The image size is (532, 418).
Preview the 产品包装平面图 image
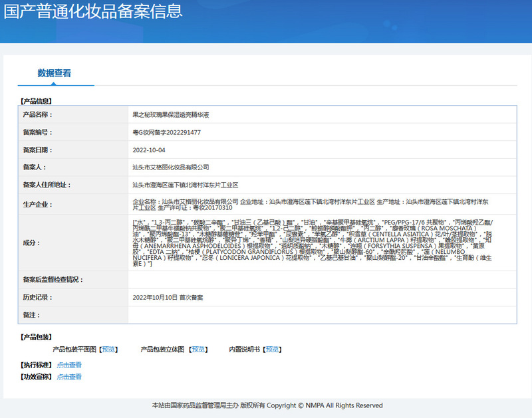click(x=110, y=349)
